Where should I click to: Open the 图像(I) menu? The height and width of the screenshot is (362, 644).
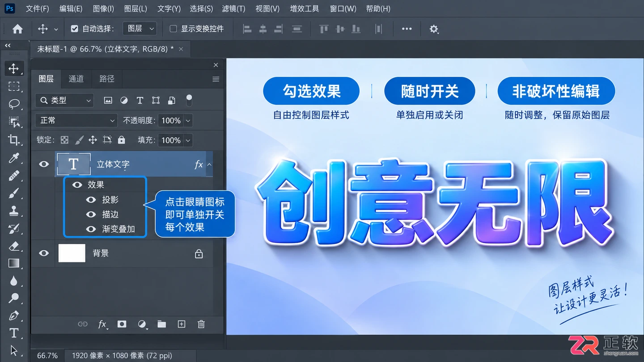point(103,8)
